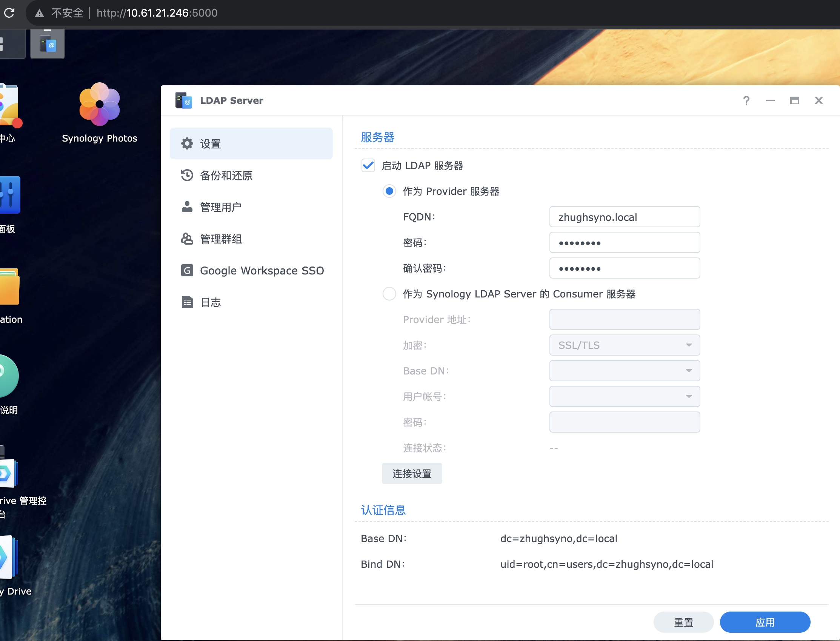The width and height of the screenshot is (840, 641).
Task: Open the 用户帐号 dropdown
Action: (x=625, y=396)
